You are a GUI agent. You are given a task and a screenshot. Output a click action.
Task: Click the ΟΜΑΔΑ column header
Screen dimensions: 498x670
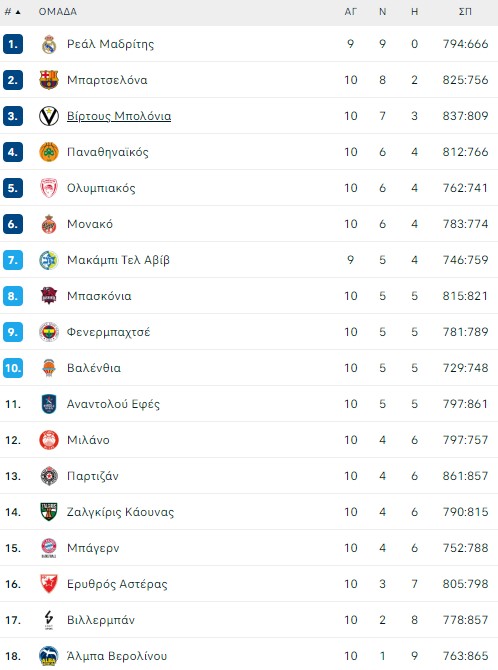(58, 12)
